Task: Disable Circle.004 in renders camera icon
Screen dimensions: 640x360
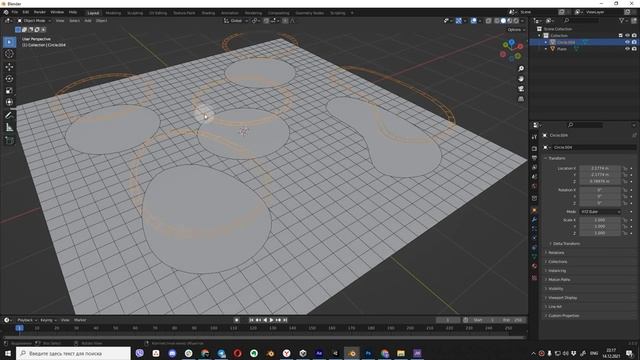Action: 634,42
